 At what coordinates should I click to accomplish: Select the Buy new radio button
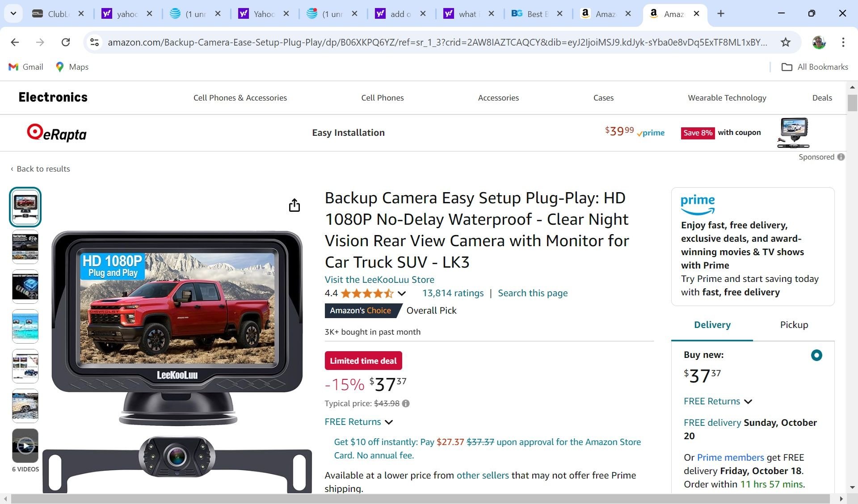(x=816, y=355)
